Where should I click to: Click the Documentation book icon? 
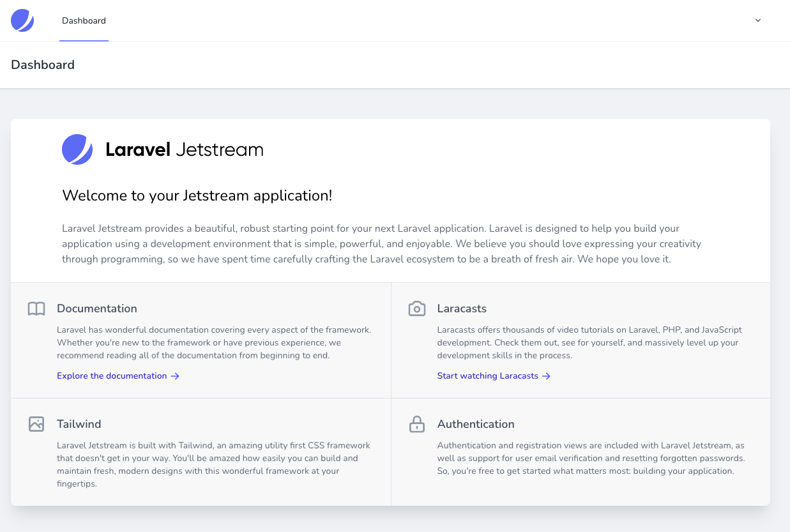(x=36, y=309)
